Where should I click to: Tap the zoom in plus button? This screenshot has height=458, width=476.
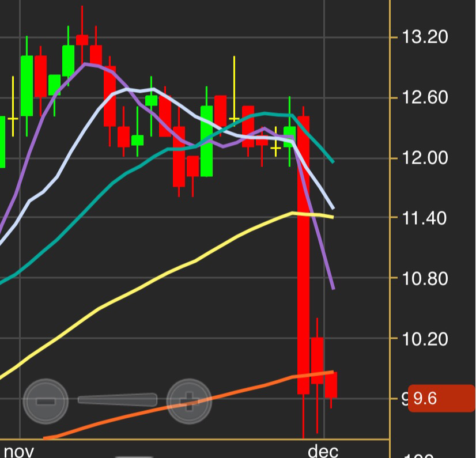[x=189, y=401]
